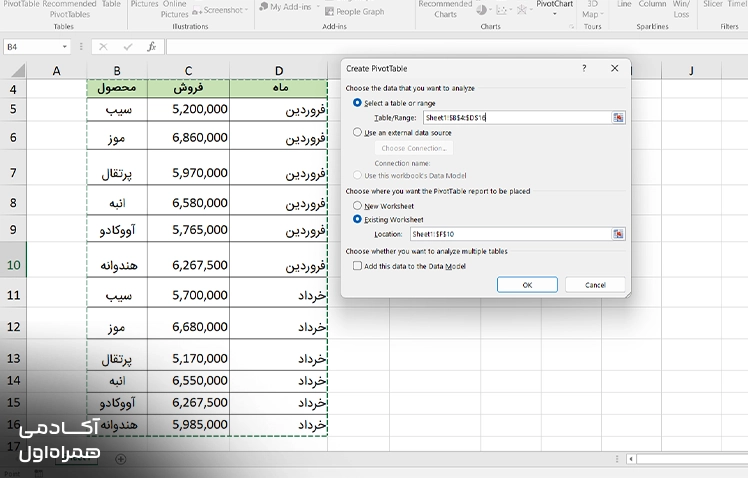
Task: Click header cell فروش
Action: coord(188,88)
